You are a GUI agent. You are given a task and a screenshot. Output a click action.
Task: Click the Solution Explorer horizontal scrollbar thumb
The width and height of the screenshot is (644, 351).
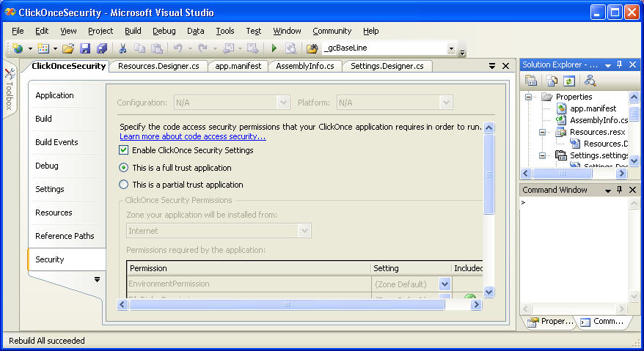click(563, 174)
